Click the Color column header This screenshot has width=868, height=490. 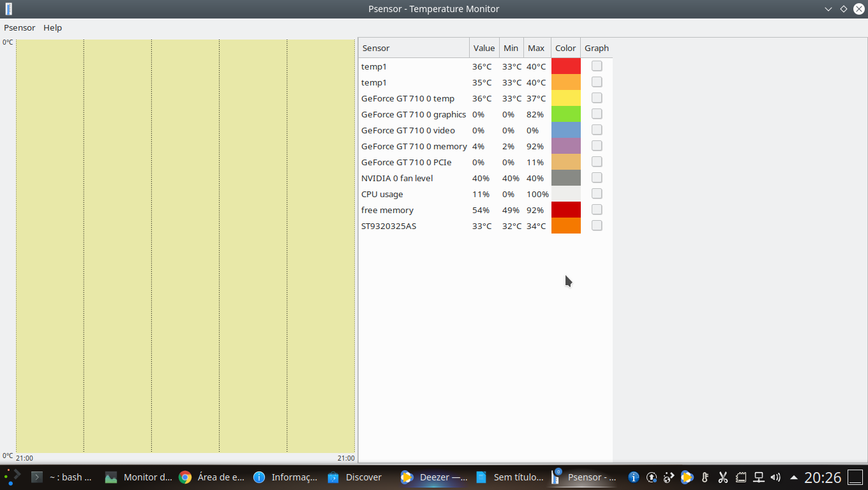(565, 48)
